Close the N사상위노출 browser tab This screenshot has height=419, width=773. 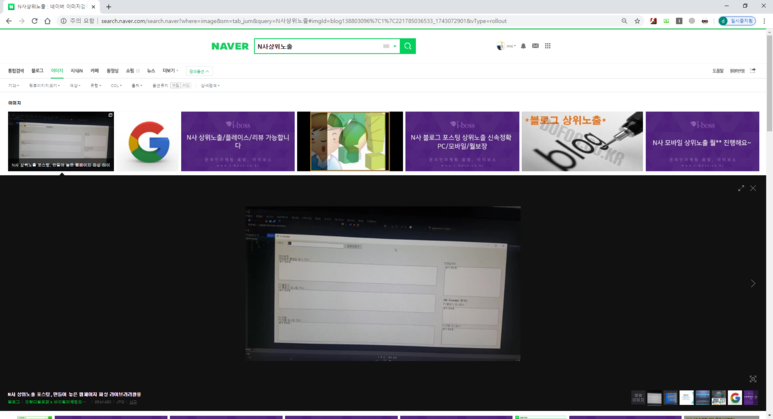pyautogui.click(x=94, y=7)
